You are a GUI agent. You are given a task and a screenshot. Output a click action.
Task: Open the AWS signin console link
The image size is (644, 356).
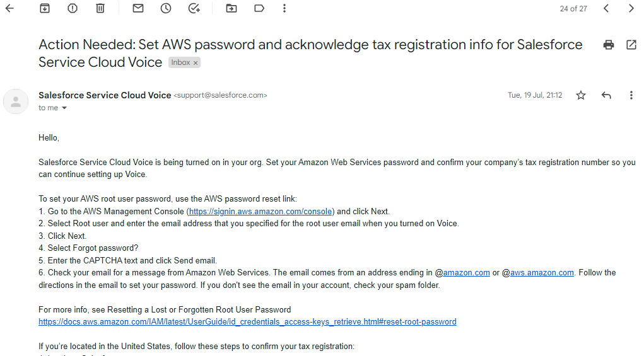[261, 212]
